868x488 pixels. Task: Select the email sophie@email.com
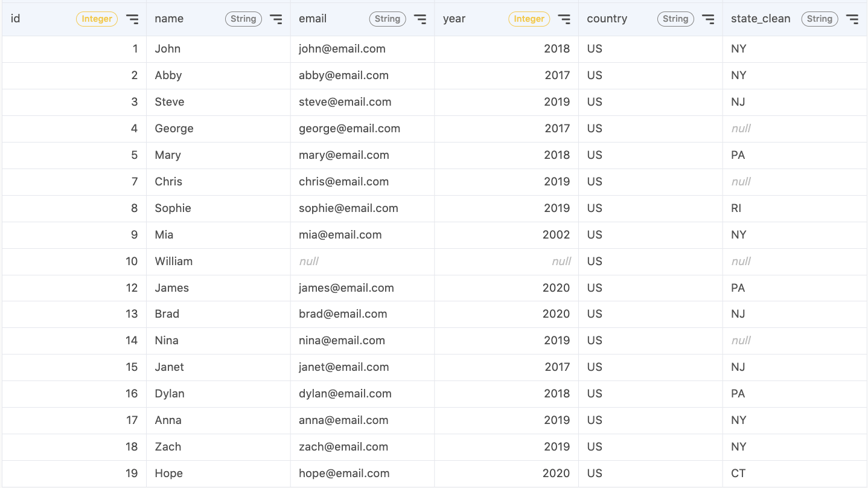point(348,208)
